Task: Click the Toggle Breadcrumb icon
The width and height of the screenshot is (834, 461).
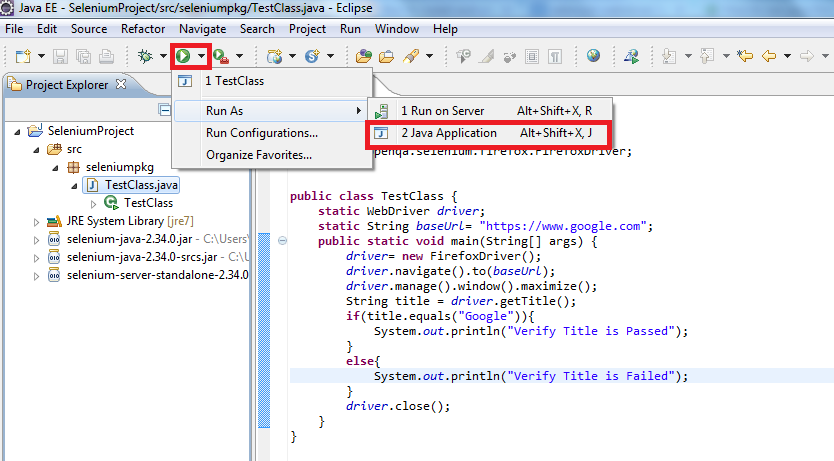Action: [x=463, y=56]
